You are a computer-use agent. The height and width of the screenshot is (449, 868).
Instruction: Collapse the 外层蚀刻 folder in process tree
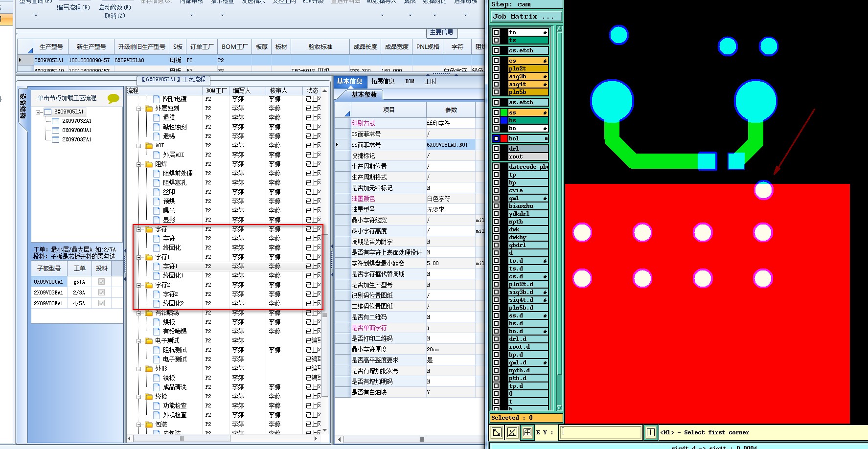(x=139, y=108)
